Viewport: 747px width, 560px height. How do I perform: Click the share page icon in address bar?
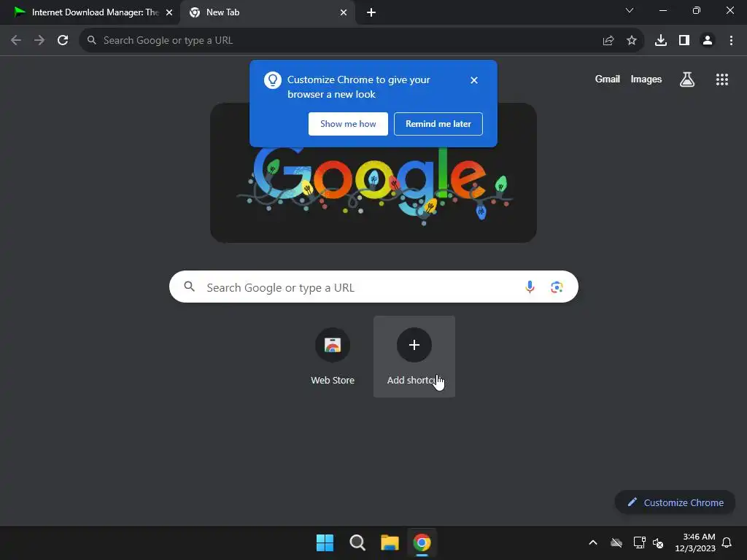coord(608,41)
